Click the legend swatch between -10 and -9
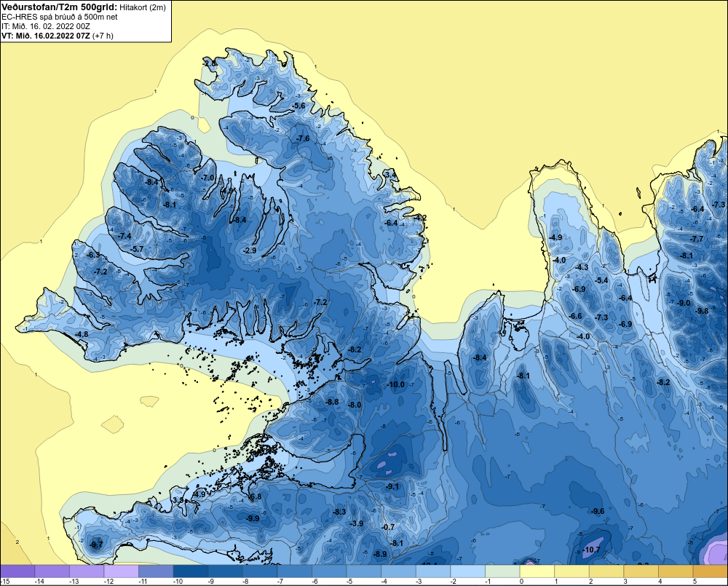The height and width of the screenshot is (586, 728). click(190, 571)
